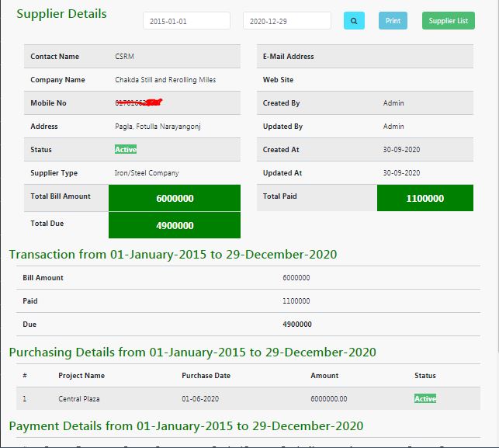Viewport: 499px width, 448px height.
Task: Click the 01-06-2020 purchase date cell
Action: [x=201, y=398]
